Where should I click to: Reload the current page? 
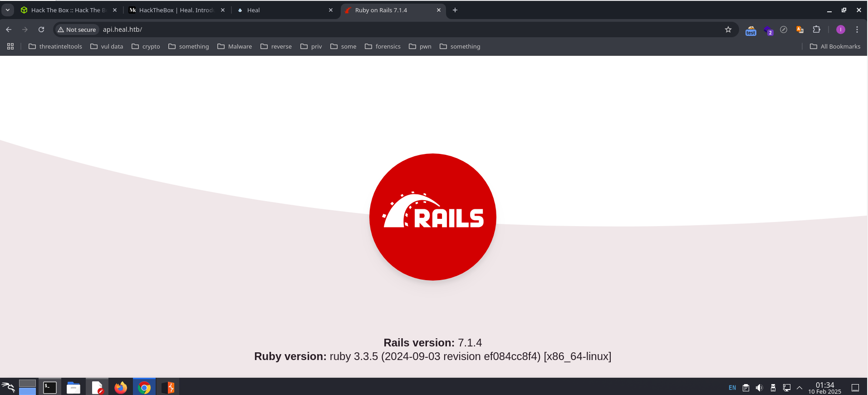click(x=41, y=30)
